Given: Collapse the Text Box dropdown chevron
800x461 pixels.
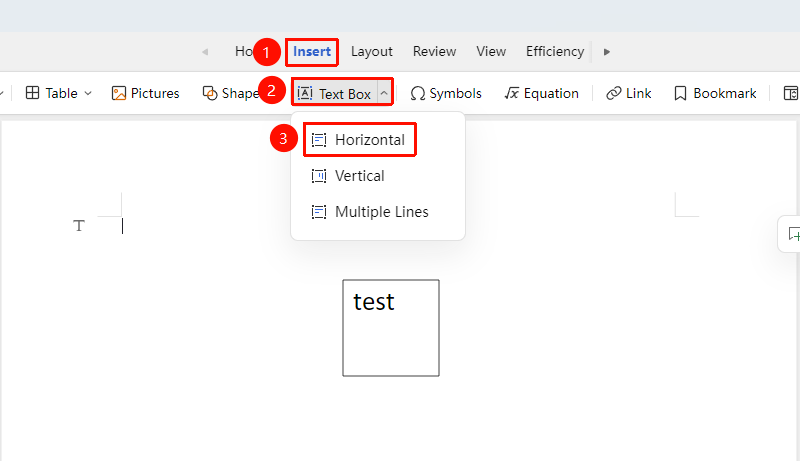Looking at the screenshot, I should click(384, 93).
